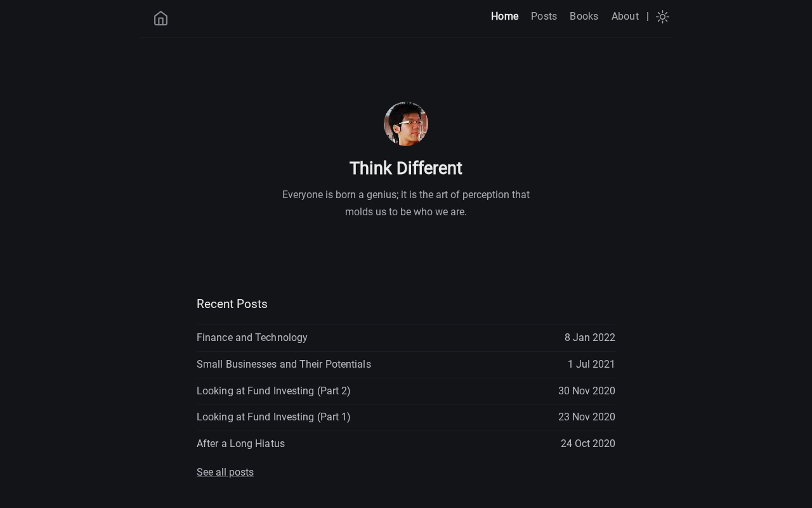Image resolution: width=812 pixels, height=508 pixels.
Task: Open the Home nav item
Action: (x=504, y=17)
